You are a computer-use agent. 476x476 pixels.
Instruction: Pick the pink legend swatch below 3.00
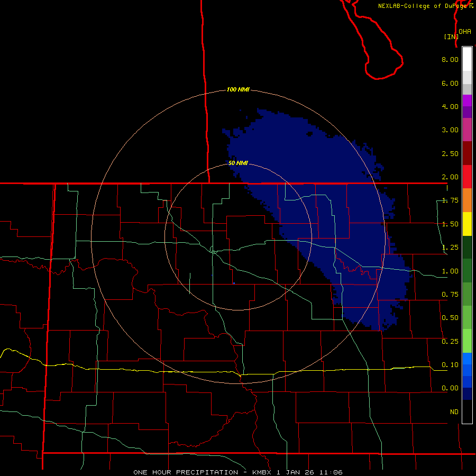(x=467, y=130)
